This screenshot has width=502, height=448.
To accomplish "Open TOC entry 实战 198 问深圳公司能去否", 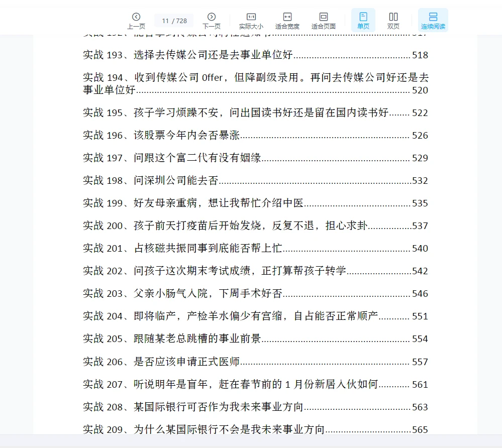I will pyautogui.click(x=255, y=180).
